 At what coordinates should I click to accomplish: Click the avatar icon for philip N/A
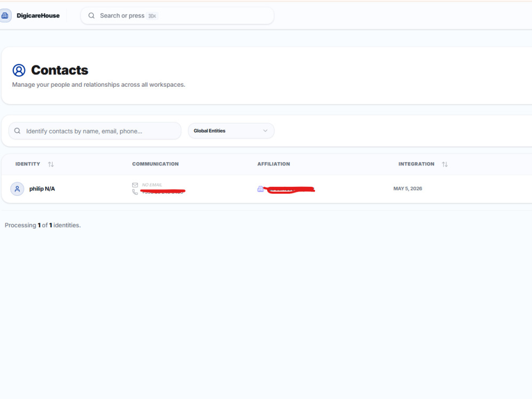[x=18, y=189]
